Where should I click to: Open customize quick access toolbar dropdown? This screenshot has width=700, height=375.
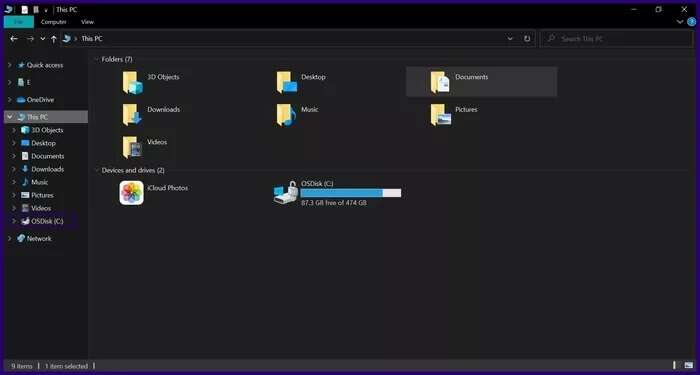click(46, 10)
